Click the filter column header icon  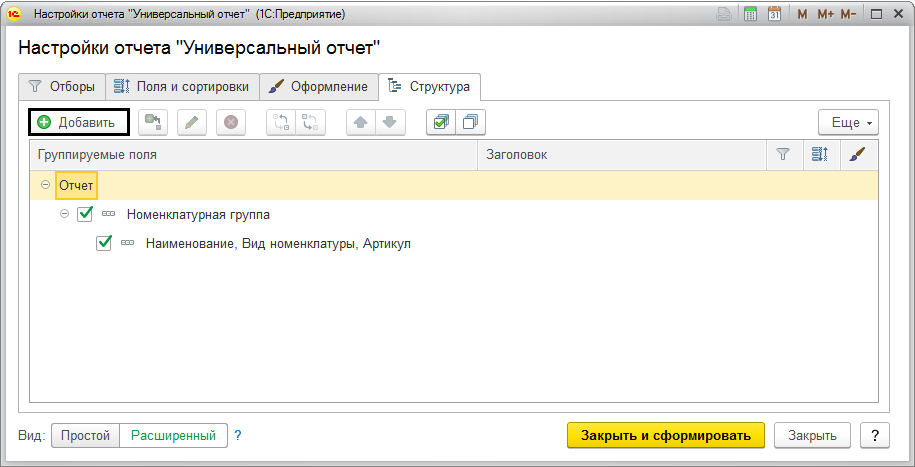click(783, 155)
